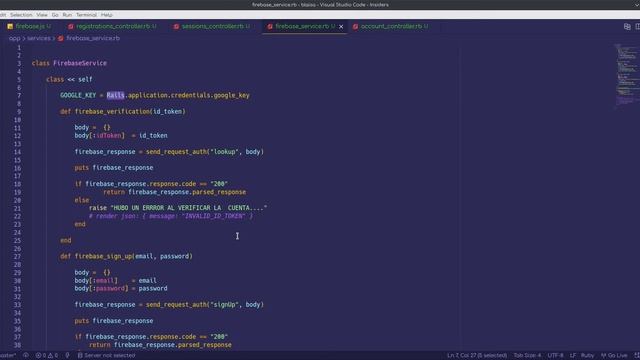Click the commented 'render json' line
The height and width of the screenshot is (360, 640).
coord(171,216)
